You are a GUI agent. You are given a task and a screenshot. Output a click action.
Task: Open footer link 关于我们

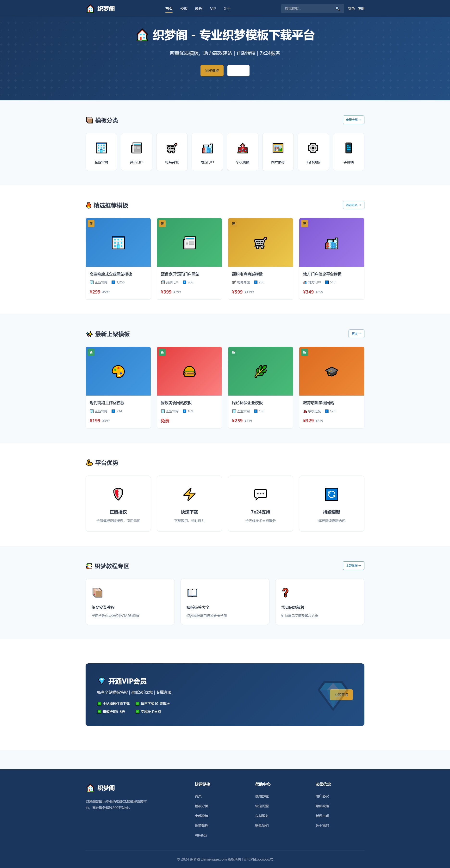[322, 825]
